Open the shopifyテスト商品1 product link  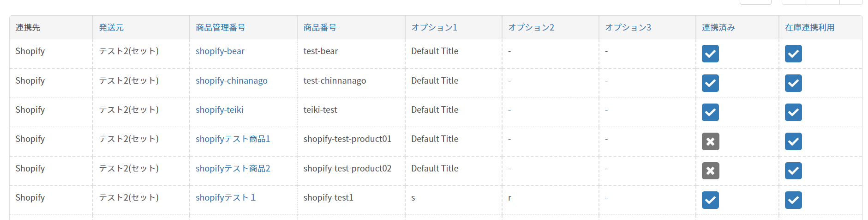[x=233, y=139]
